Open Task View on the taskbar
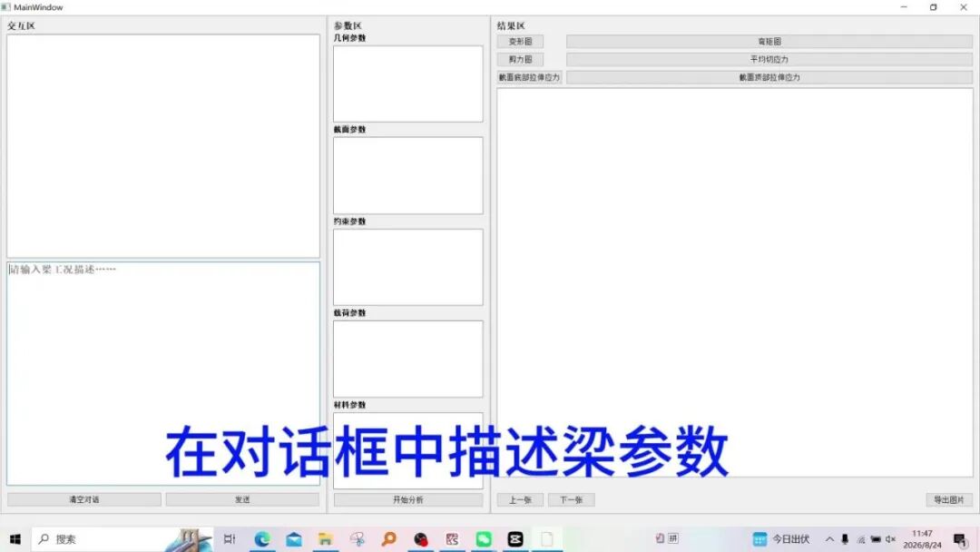 [230, 539]
